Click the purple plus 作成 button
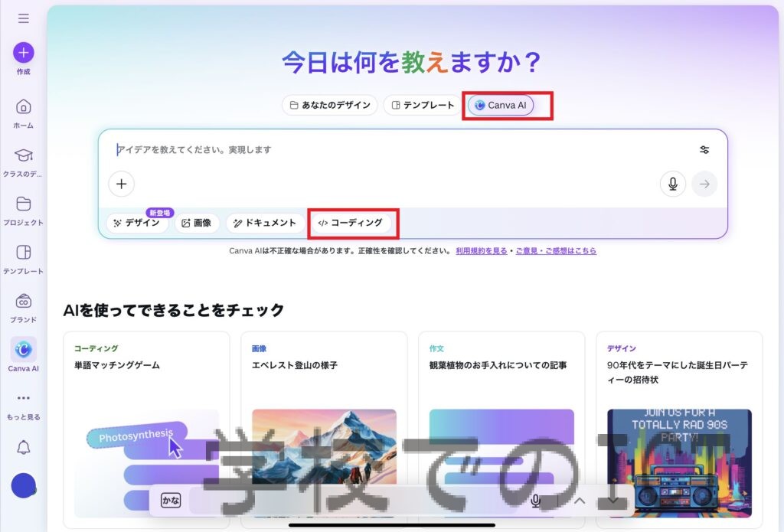 pos(24,53)
